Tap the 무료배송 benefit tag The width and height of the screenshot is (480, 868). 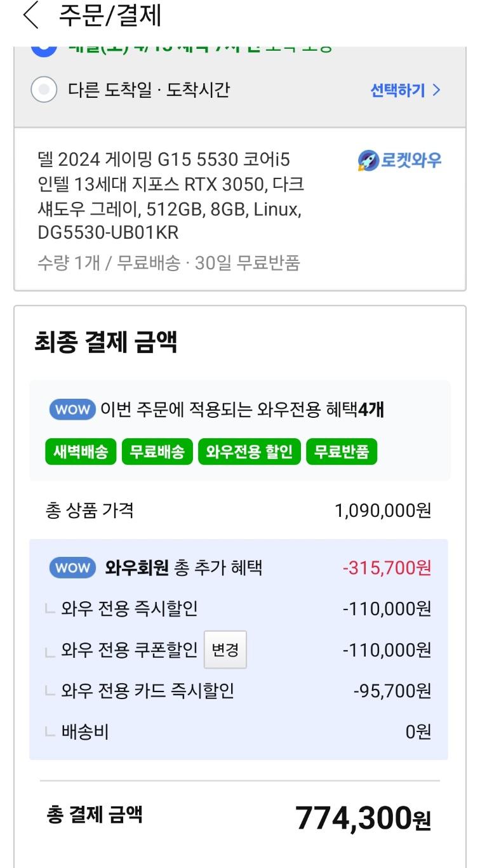tap(157, 452)
